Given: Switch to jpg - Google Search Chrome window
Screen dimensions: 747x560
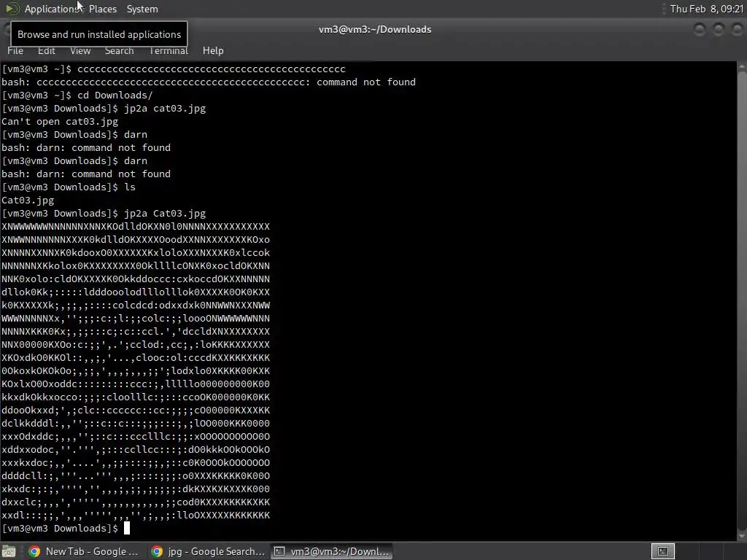Looking at the screenshot, I should (208, 551).
